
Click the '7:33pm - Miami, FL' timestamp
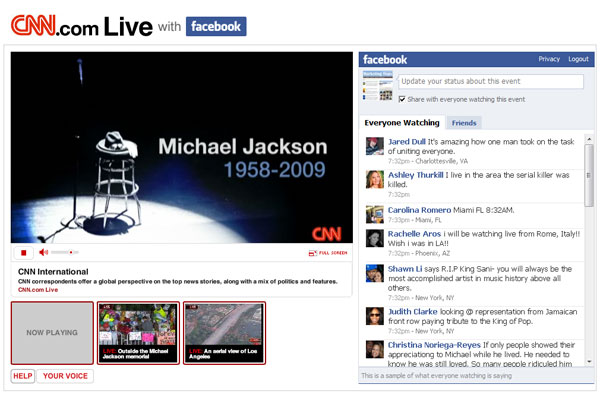414,220
